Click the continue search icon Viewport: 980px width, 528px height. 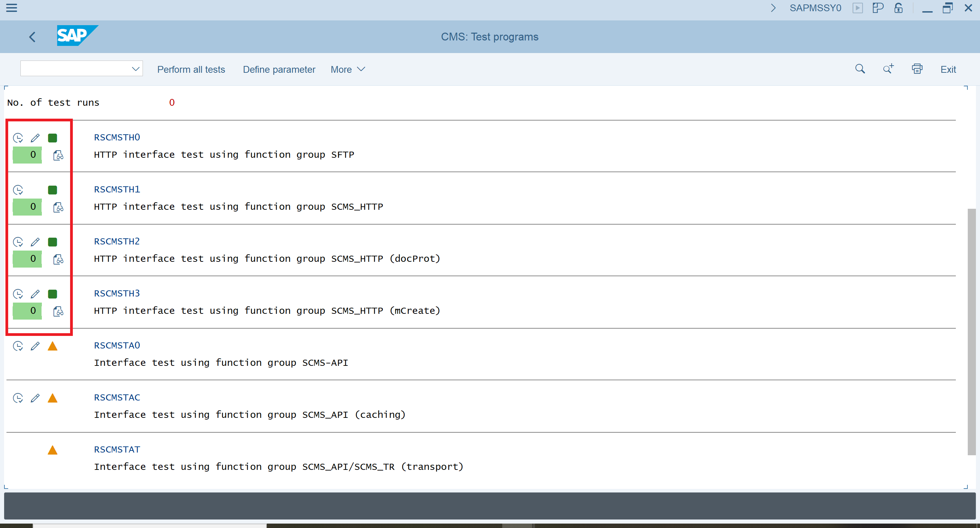coord(888,69)
